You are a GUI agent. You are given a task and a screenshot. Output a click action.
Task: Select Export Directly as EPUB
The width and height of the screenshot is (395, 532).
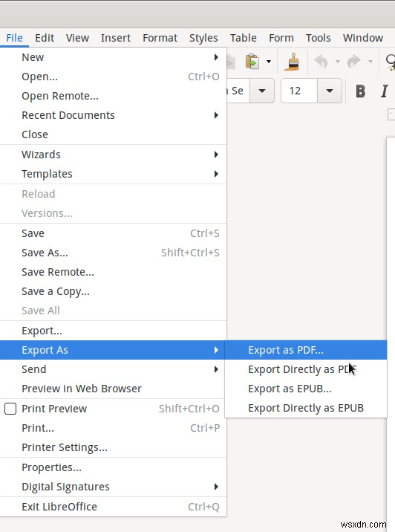306,408
